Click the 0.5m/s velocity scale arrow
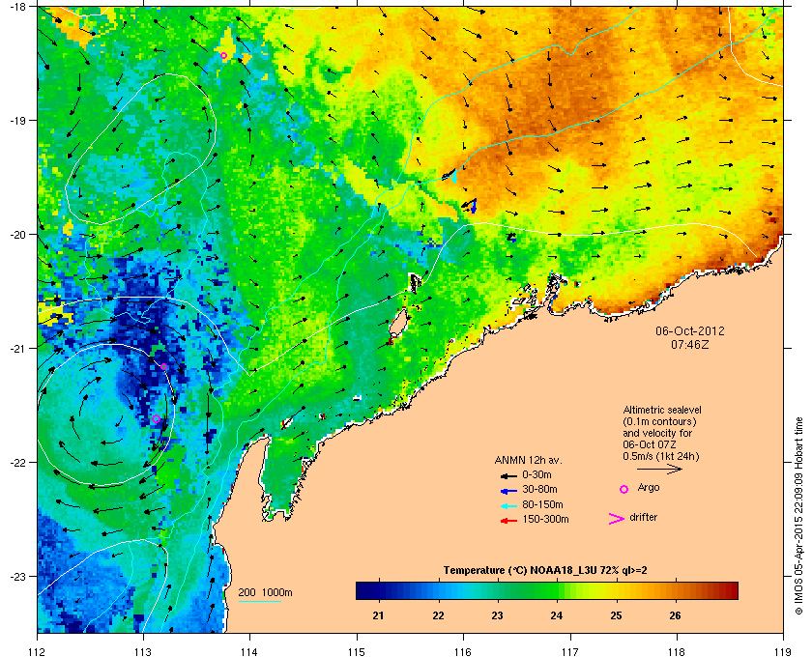Viewport: 812px width, 657px height. (659, 469)
